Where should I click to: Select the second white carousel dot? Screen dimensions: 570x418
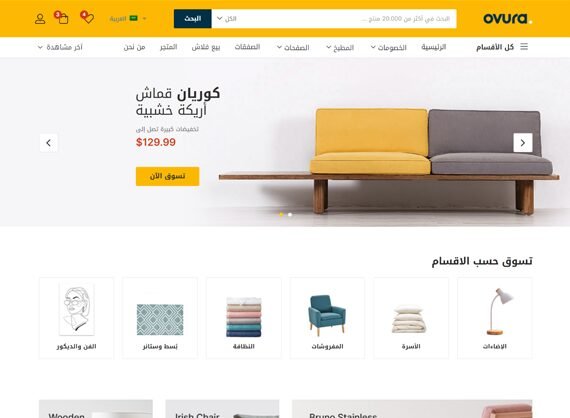click(290, 214)
